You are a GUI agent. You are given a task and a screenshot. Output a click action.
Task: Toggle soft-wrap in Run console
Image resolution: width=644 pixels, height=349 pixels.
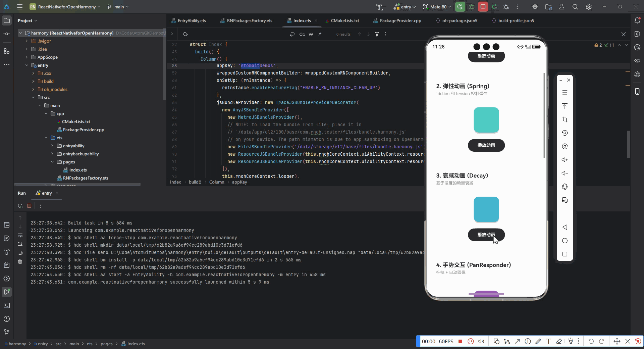20,235
